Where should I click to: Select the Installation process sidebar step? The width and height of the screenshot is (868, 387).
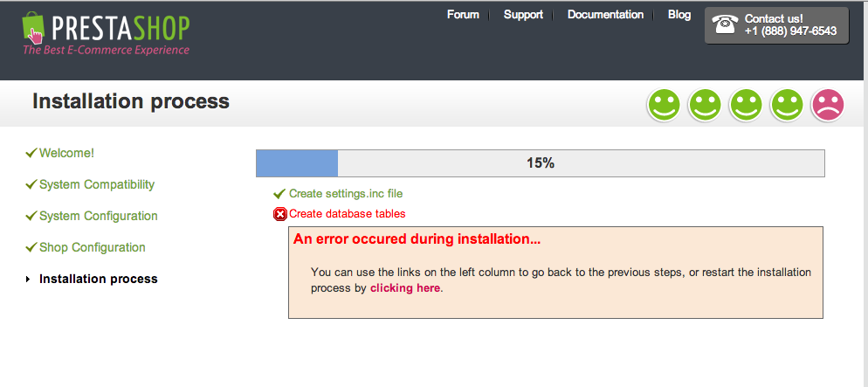99,279
